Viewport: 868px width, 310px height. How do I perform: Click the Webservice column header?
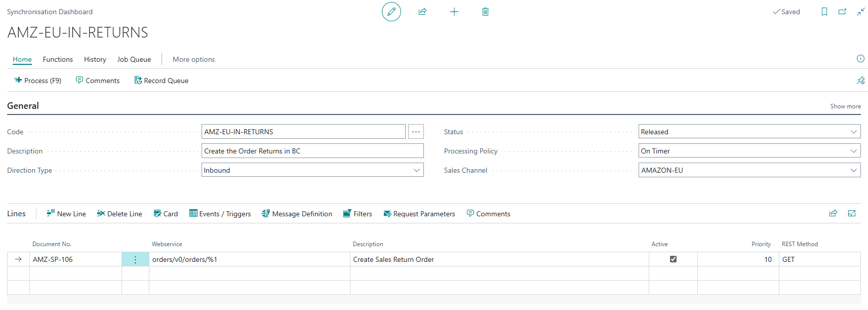tap(167, 244)
